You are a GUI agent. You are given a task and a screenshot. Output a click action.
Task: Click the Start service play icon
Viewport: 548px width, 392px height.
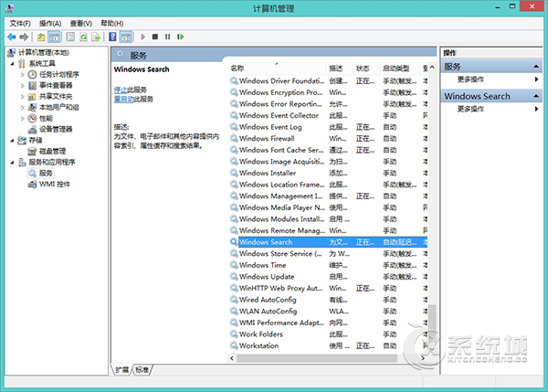click(143, 37)
